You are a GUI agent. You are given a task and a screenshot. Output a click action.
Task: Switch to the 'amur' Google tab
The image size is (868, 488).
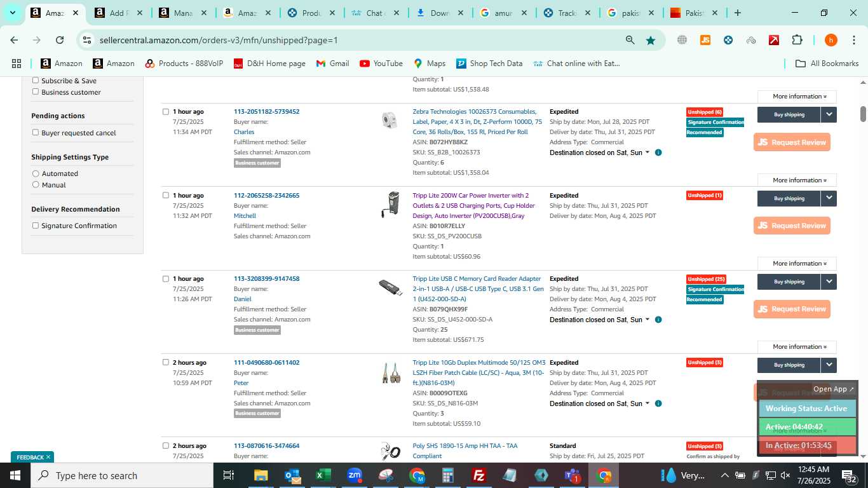(x=504, y=13)
